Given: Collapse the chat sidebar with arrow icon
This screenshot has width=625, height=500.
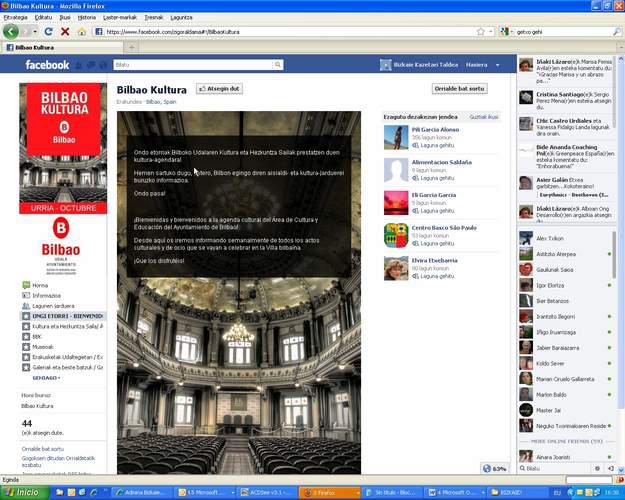Looking at the screenshot, I should [611, 469].
